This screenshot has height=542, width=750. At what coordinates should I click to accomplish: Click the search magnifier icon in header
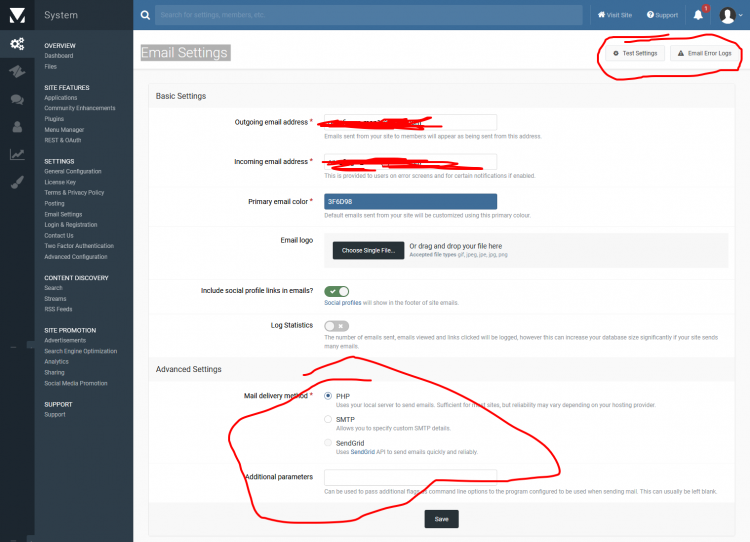pyautogui.click(x=146, y=15)
